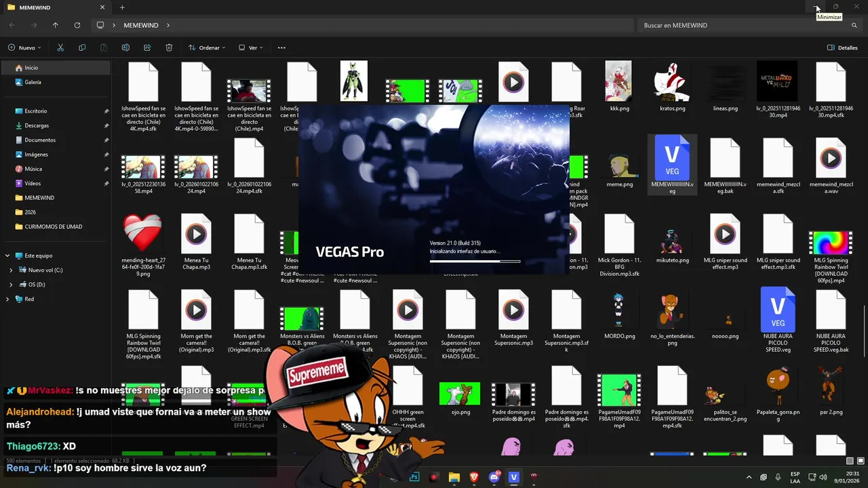Click the microphone tray icon
Image resolution: width=868 pixels, height=488 pixels.
coord(777,477)
